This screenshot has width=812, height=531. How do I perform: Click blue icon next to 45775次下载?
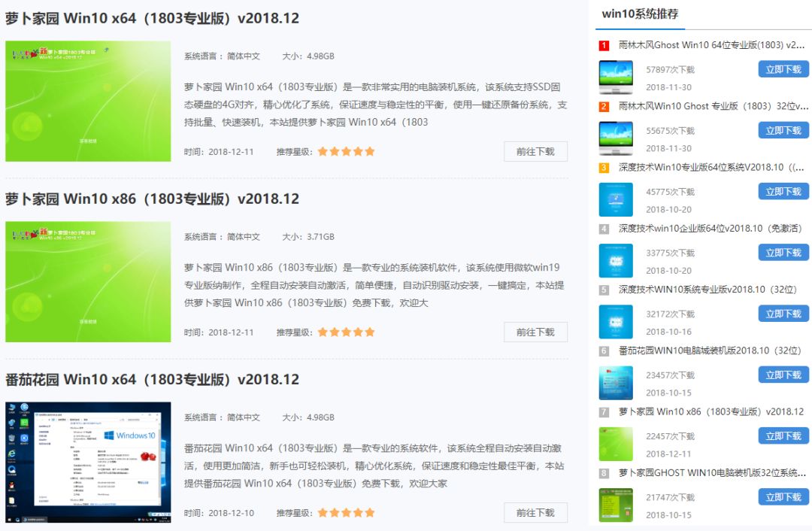pyautogui.click(x=616, y=199)
